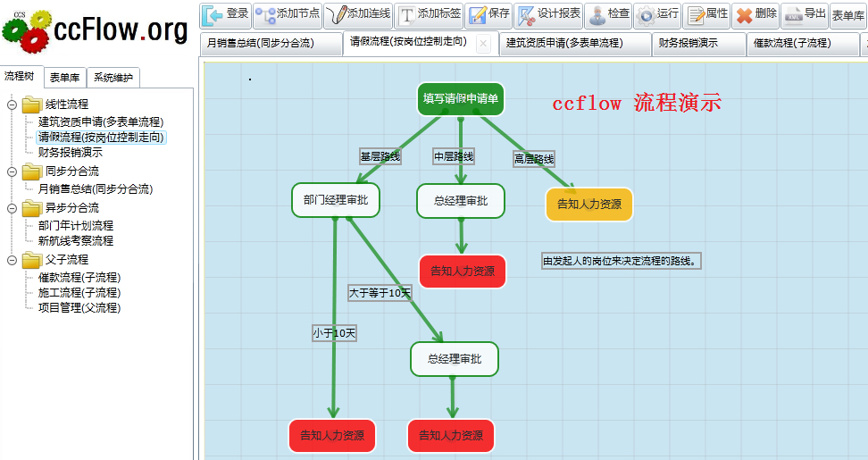Click the 表单库 toolbar button
This screenshot has width=868, height=460.
coord(848,15)
